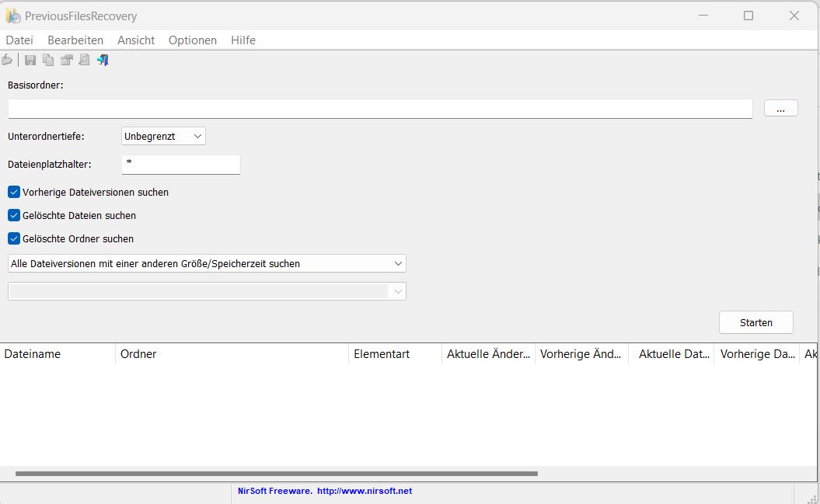
Task: Click the Exit door toolbar icon
Action: [103, 60]
